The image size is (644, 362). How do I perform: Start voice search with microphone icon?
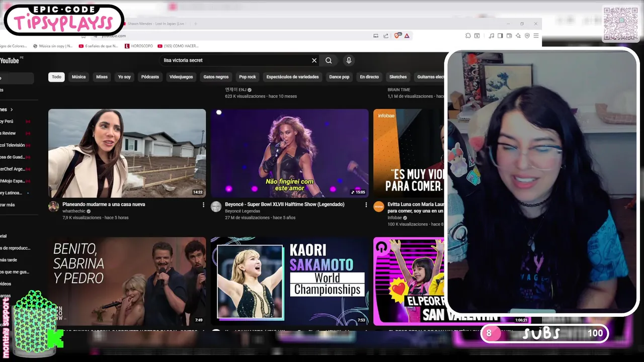pos(349,60)
